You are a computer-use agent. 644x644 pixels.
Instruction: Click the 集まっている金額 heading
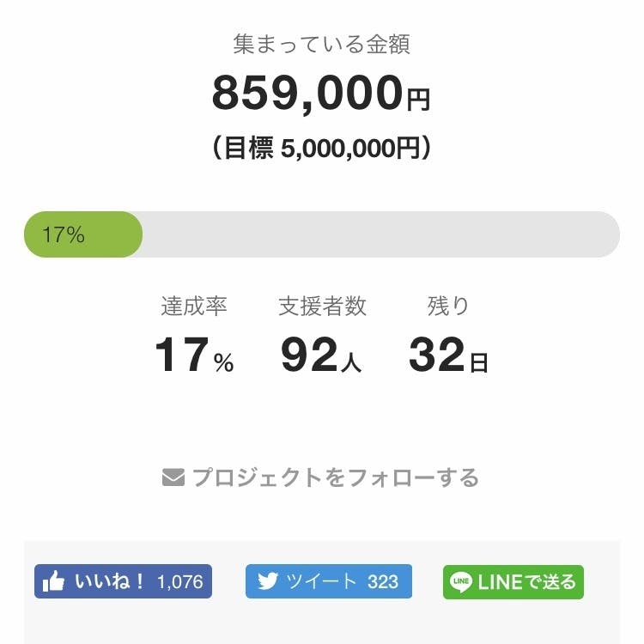pos(321,45)
